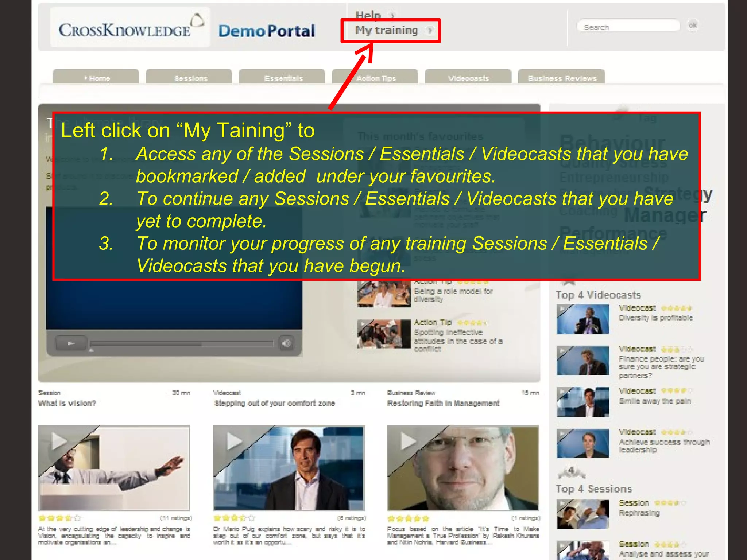This screenshot has width=747, height=560.
Task: Switch to the Essentials tab
Action: (x=282, y=77)
